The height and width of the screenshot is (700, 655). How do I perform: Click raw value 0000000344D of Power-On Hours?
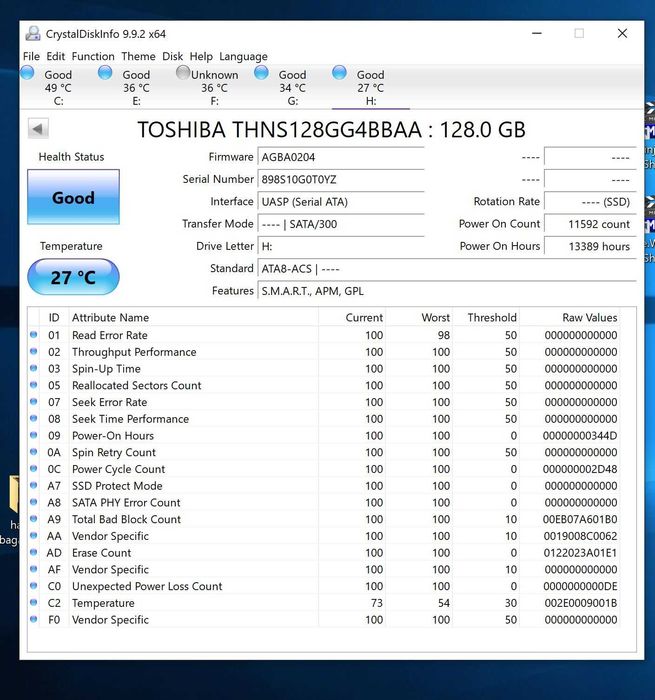pyautogui.click(x=580, y=436)
